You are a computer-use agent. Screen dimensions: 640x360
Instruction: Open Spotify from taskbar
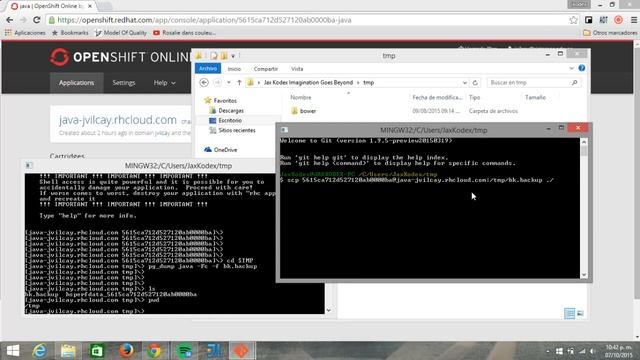point(184,351)
